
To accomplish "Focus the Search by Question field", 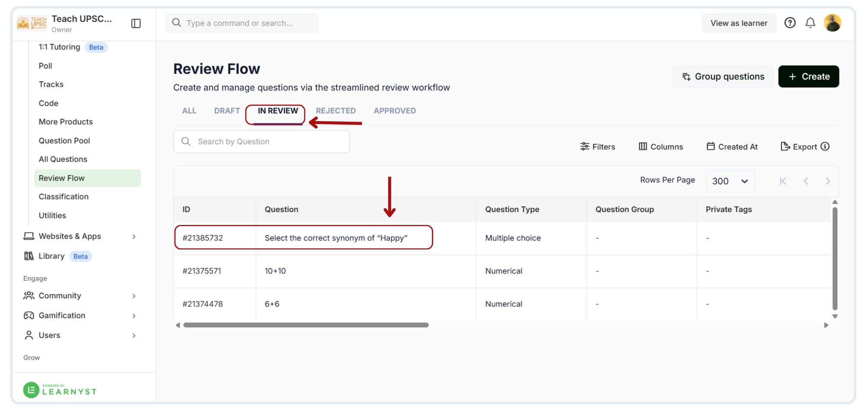I will [261, 142].
